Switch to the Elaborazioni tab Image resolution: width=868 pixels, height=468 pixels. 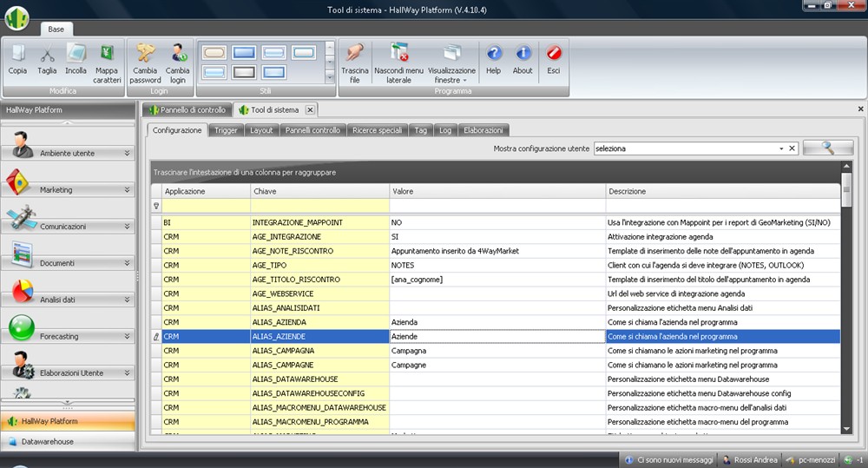click(483, 130)
